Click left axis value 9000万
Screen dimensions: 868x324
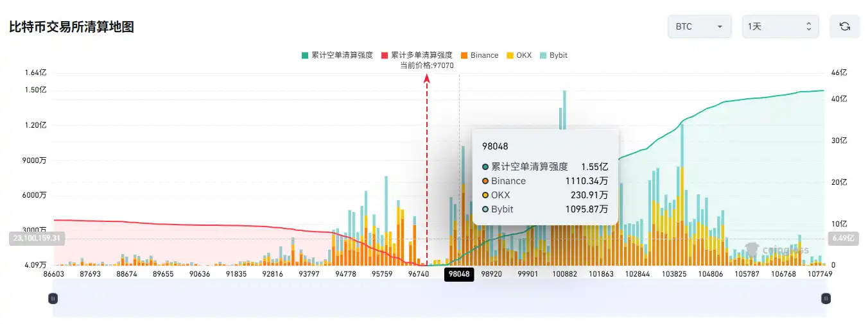[x=36, y=160]
